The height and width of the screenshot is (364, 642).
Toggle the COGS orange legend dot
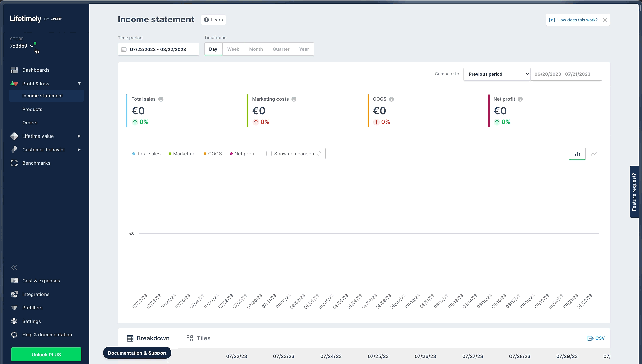[x=205, y=154]
